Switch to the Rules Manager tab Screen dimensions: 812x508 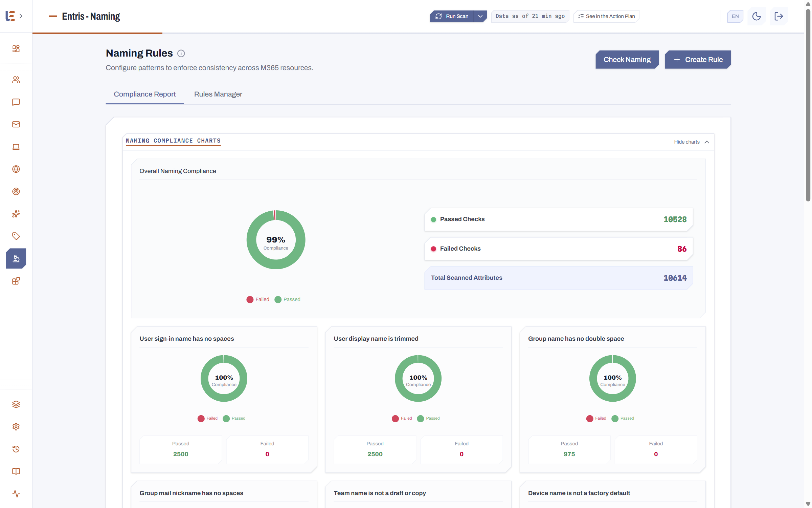(218, 94)
